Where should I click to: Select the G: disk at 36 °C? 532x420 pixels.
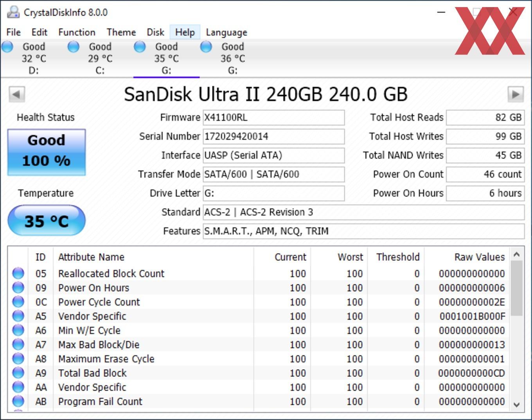click(x=233, y=58)
